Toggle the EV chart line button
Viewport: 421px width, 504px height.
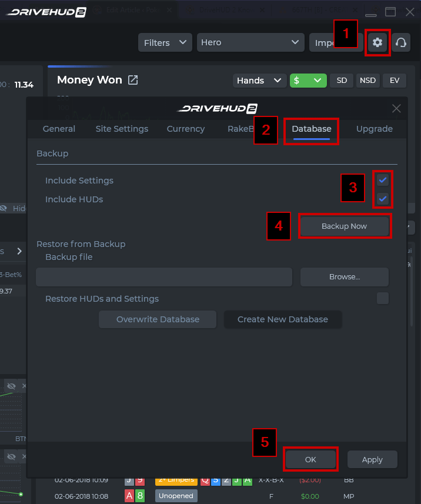coord(395,81)
